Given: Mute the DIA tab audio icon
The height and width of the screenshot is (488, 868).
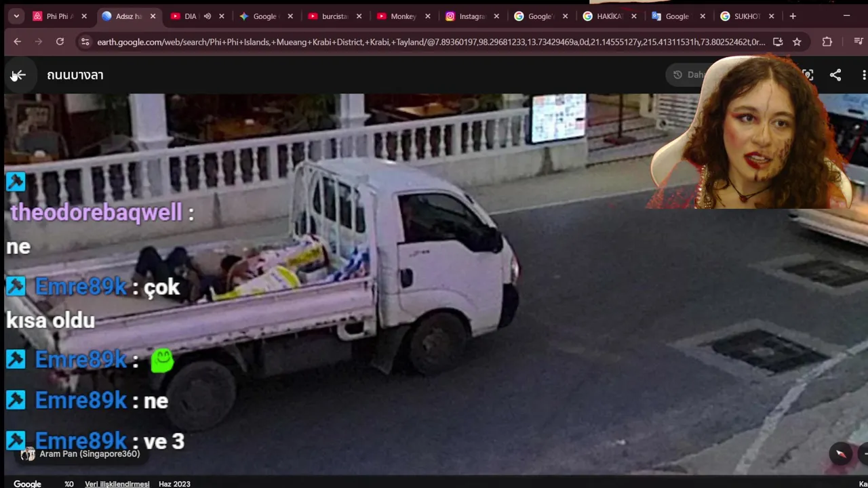Looking at the screenshot, I should point(208,16).
